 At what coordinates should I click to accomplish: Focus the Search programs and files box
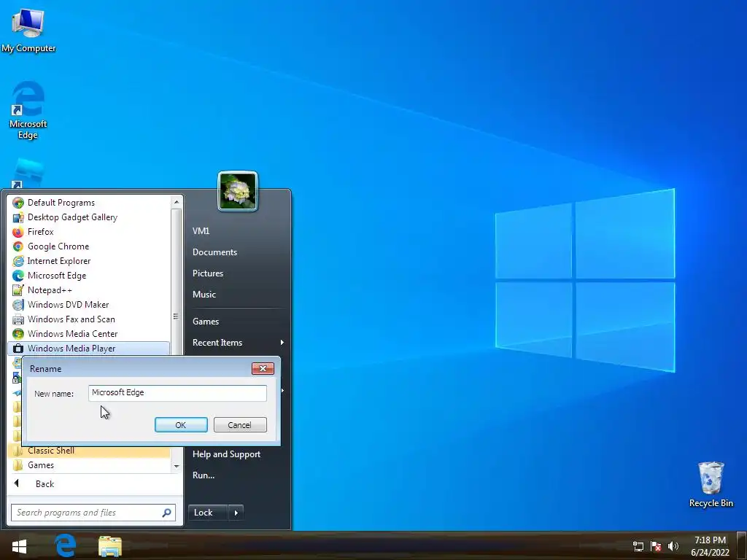(x=93, y=513)
